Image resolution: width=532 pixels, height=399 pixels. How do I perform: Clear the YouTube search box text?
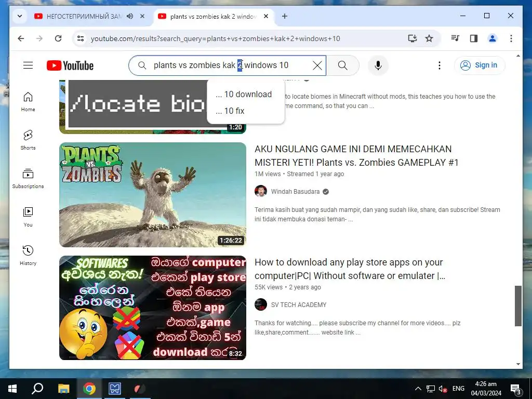[317, 65]
